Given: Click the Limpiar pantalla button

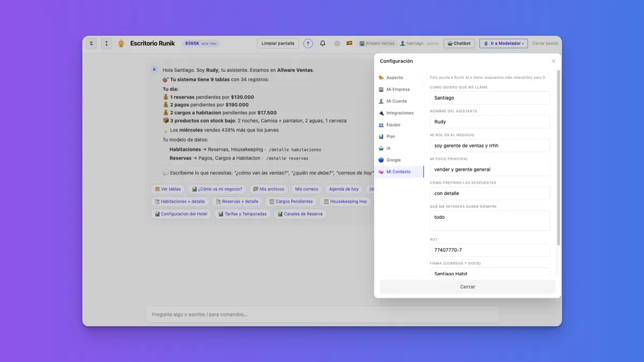Looking at the screenshot, I should pos(278,43).
